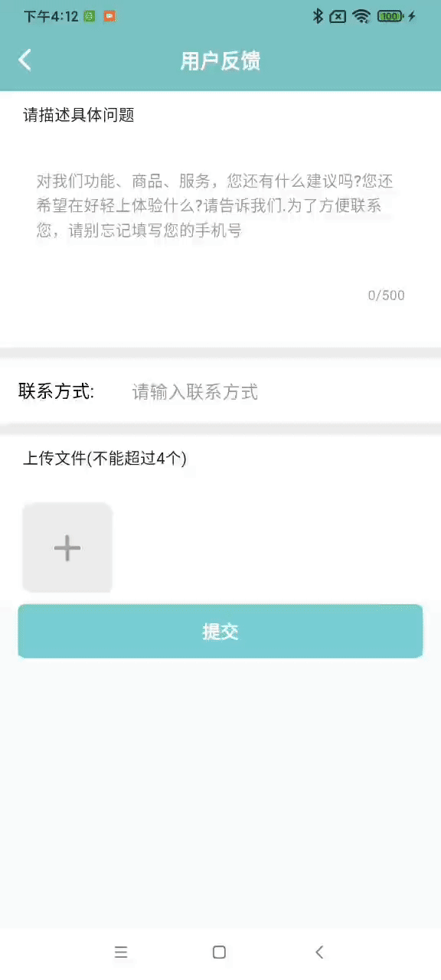Tap the 上传文件 section heading

tap(105, 458)
